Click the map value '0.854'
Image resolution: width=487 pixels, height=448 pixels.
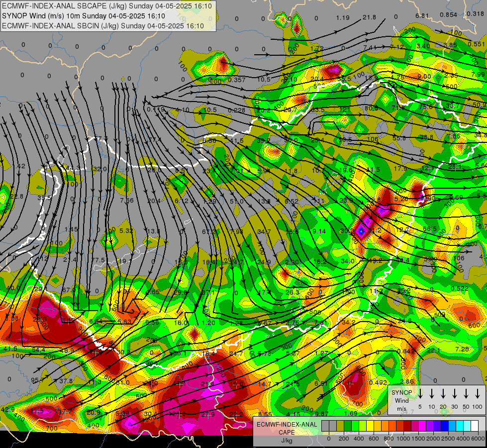click(x=449, y=15)
